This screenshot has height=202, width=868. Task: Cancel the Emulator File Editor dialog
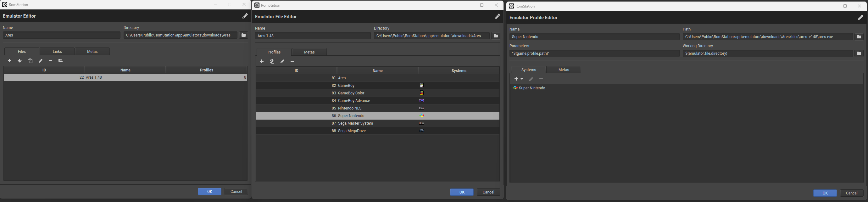coord(488,192)
